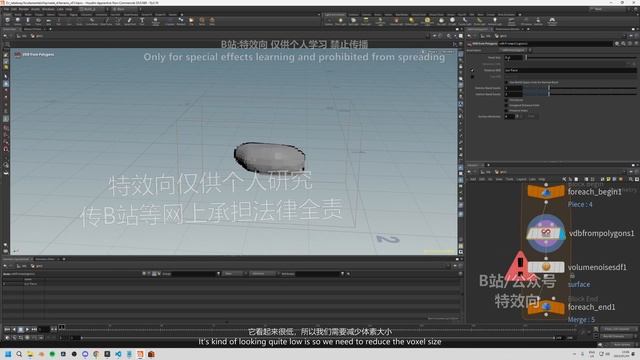Add a Spot Light from shelf
Viewport: 640px width, 360px height.
[x=353, y=21]
